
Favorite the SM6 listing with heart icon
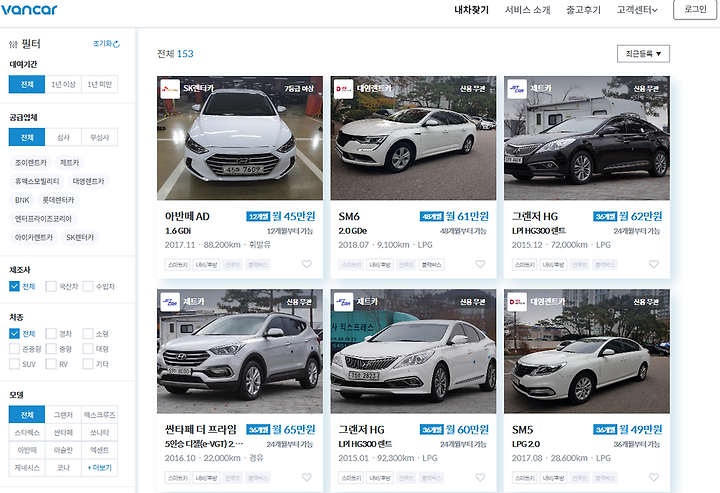tap(480, 264)
